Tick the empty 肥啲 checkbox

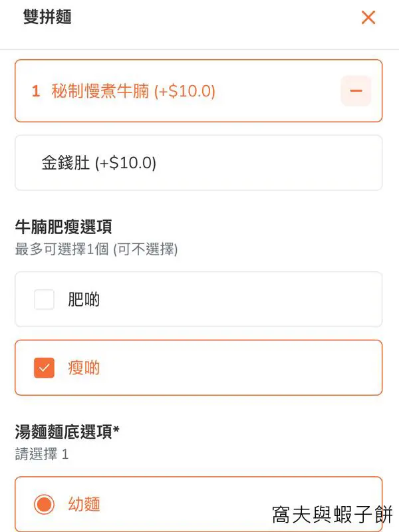click(x=44, y=300)
